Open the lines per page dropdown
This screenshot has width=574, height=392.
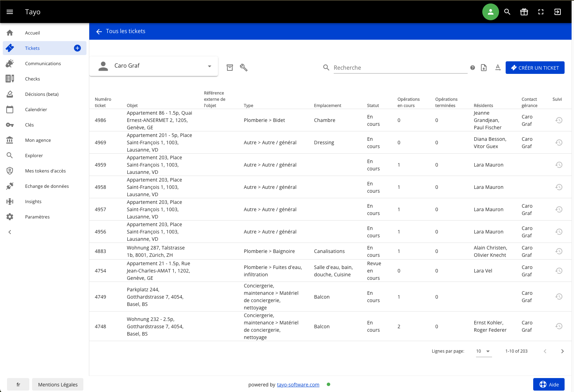click(484, 351)
